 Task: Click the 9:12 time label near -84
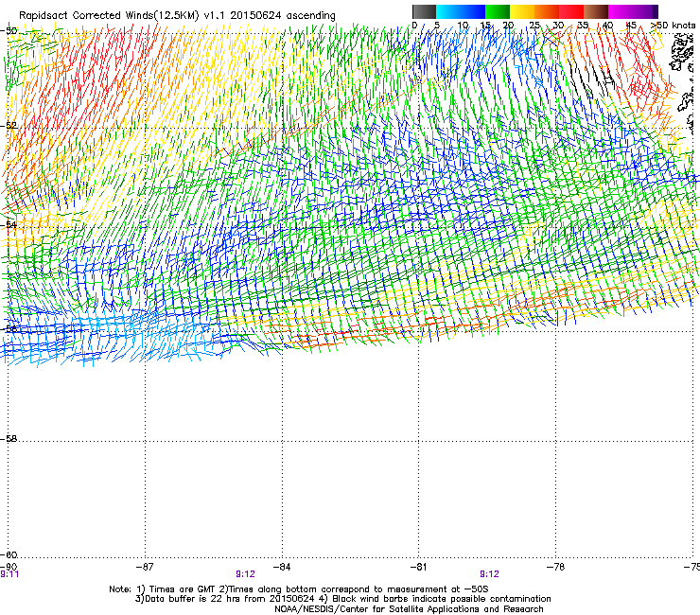click(245, 574)
